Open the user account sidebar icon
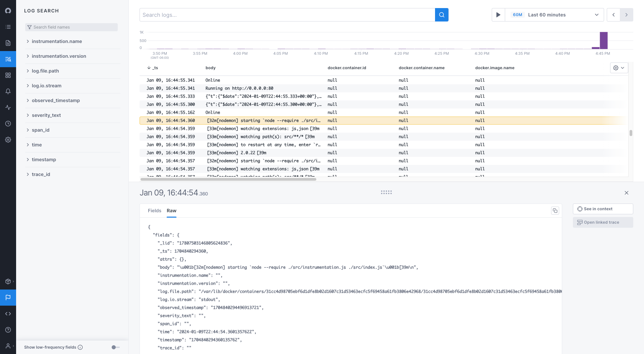 click(8, 346)
